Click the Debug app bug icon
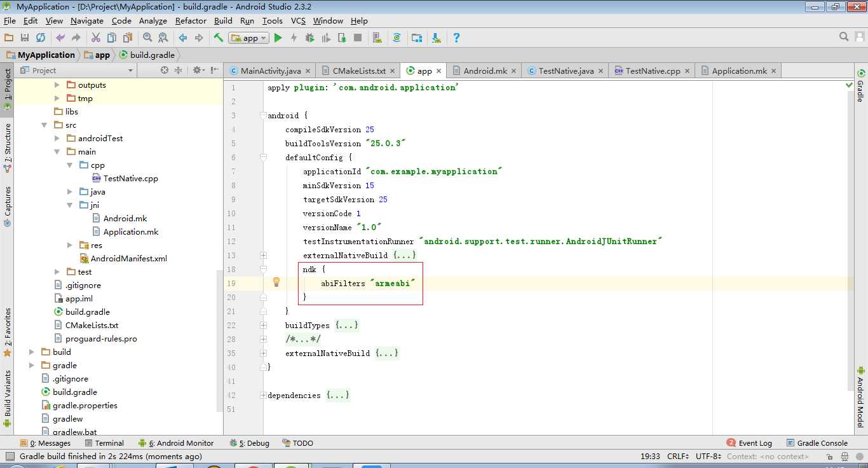Image resolution: width=868 pixels, height=468 pixels. [309, 38]
